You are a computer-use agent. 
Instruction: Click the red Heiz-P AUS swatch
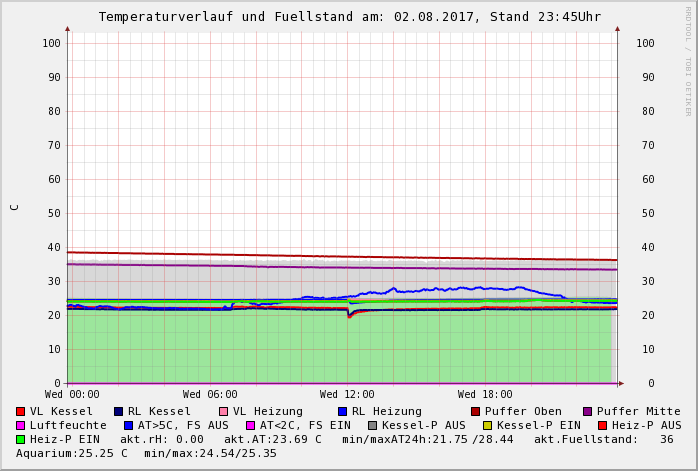602,425
